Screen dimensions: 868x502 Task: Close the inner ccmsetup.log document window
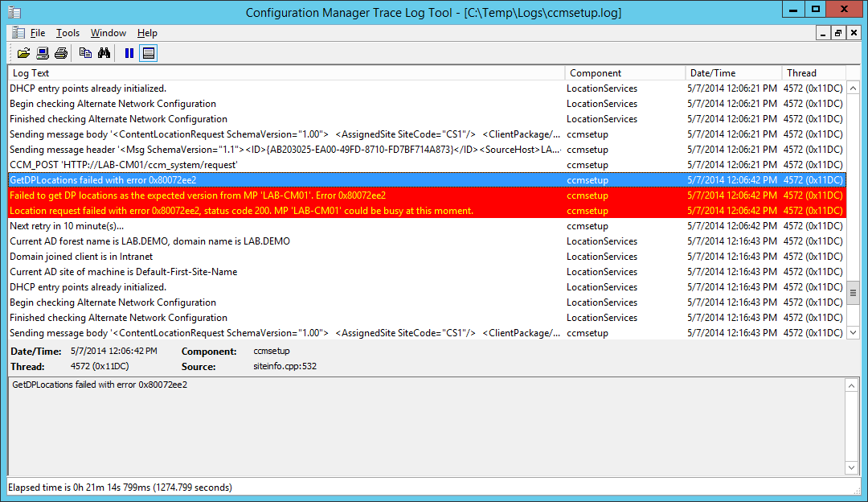click(x=854, y=33)
